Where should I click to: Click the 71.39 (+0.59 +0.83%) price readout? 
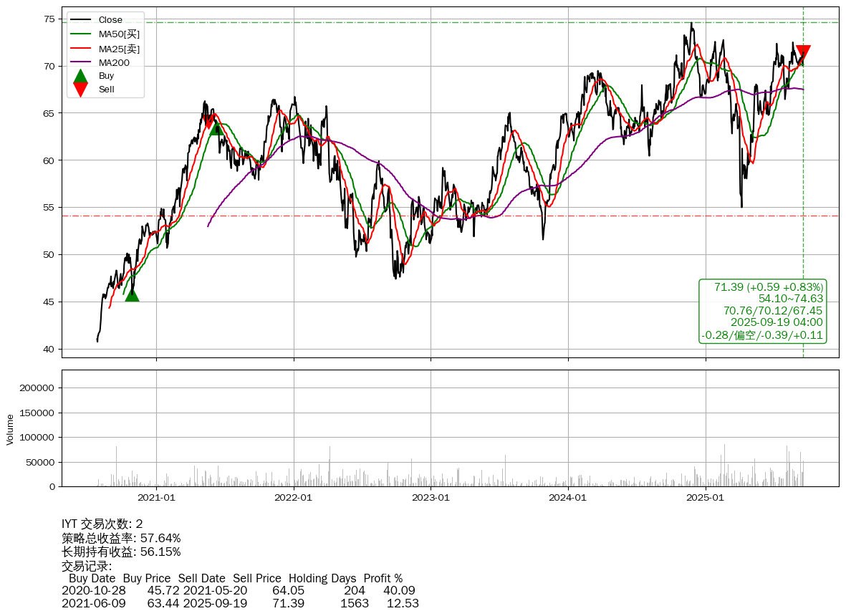768,287
